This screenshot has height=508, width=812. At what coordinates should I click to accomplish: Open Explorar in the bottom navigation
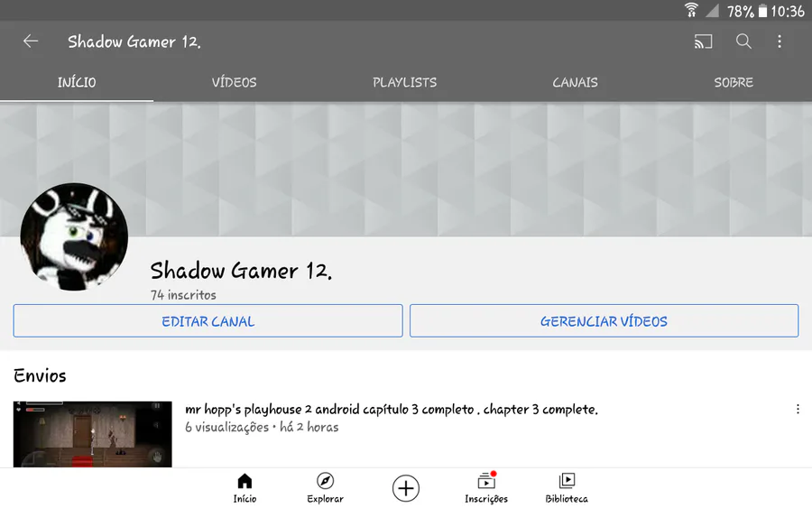(x=325, y=488)
